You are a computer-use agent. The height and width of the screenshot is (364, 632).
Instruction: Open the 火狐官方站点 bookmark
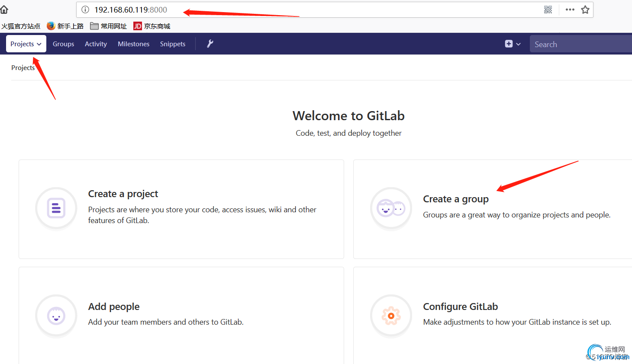[x=20, y=26]
